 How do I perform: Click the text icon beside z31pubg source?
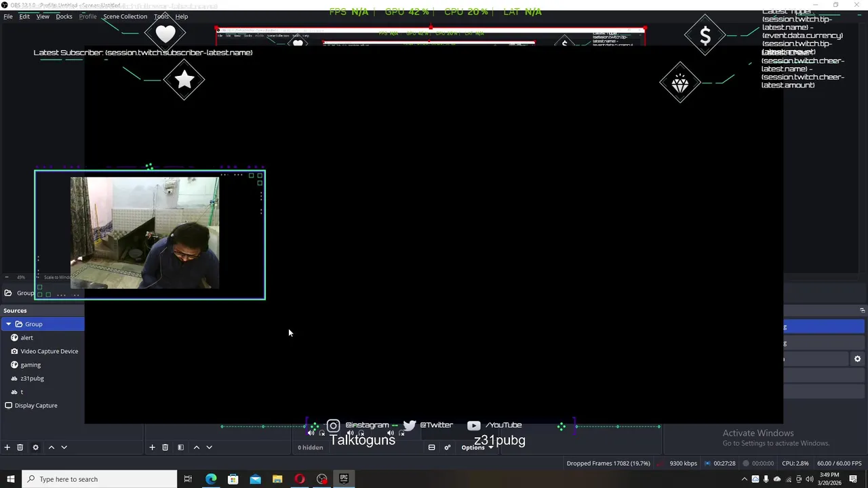coord(15,378)
